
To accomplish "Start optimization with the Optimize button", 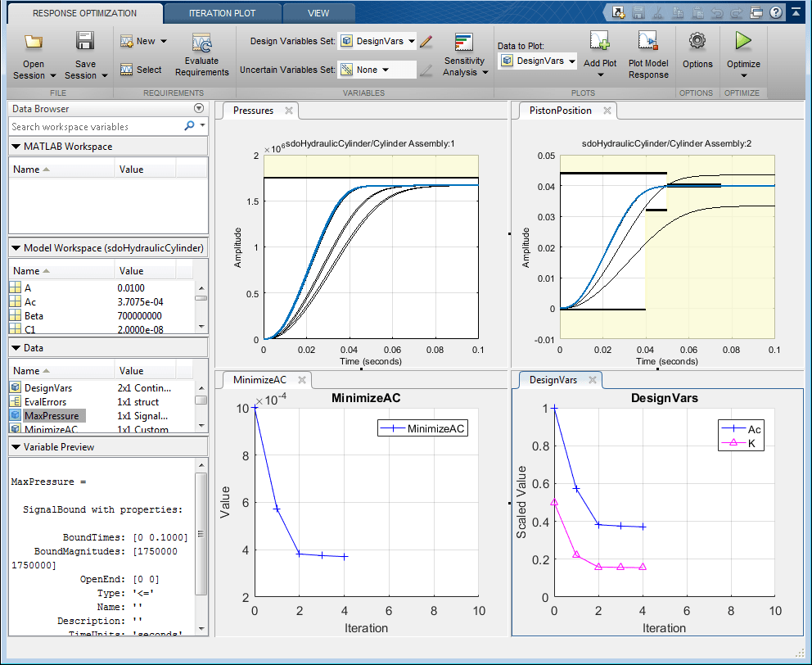I will [x=743, y=41].
